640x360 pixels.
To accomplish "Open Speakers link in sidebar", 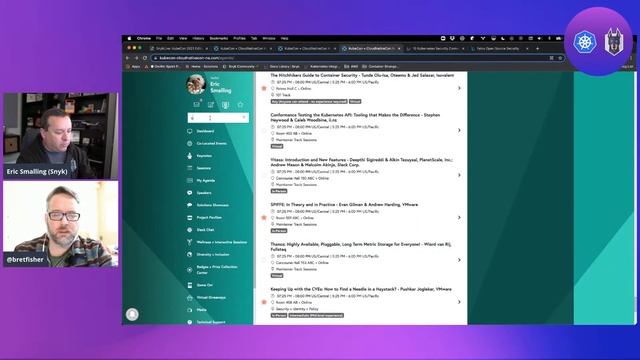I will [x=204, y=193].
